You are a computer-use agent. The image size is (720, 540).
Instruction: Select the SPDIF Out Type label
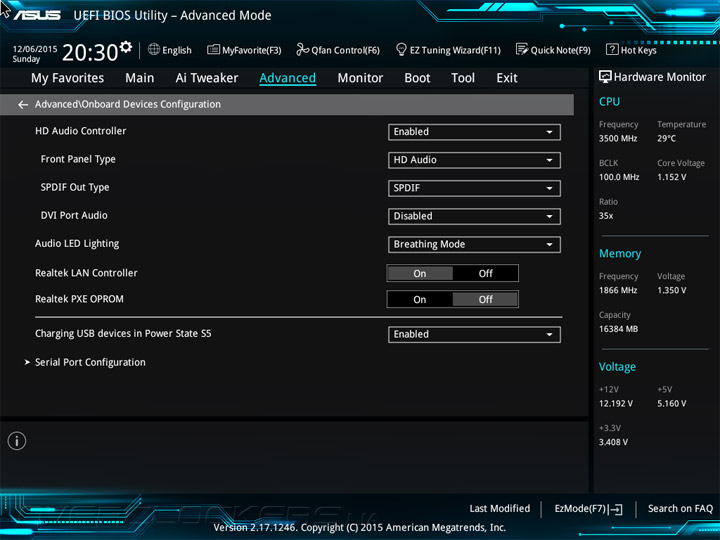pos(75,187)
